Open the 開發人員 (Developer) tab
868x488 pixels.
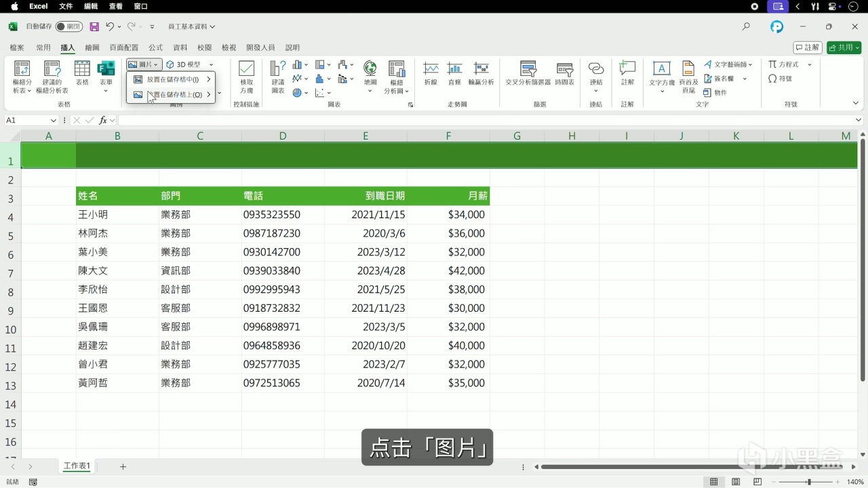click(260, 47)
